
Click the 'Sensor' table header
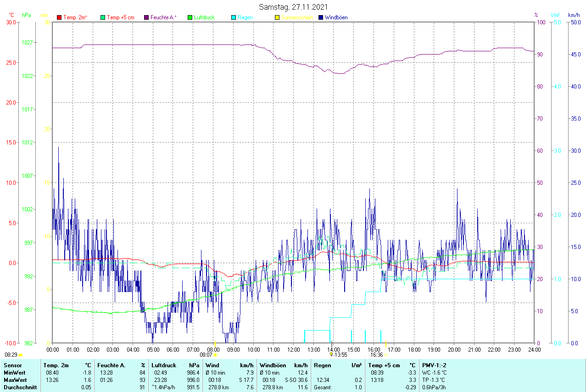(x=12, y=365)
